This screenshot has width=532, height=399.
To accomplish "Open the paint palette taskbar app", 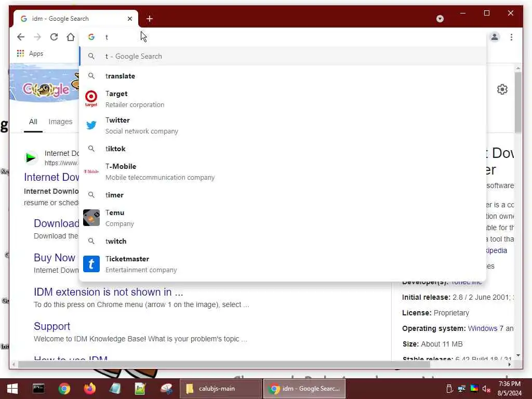I will click(166, 389).
